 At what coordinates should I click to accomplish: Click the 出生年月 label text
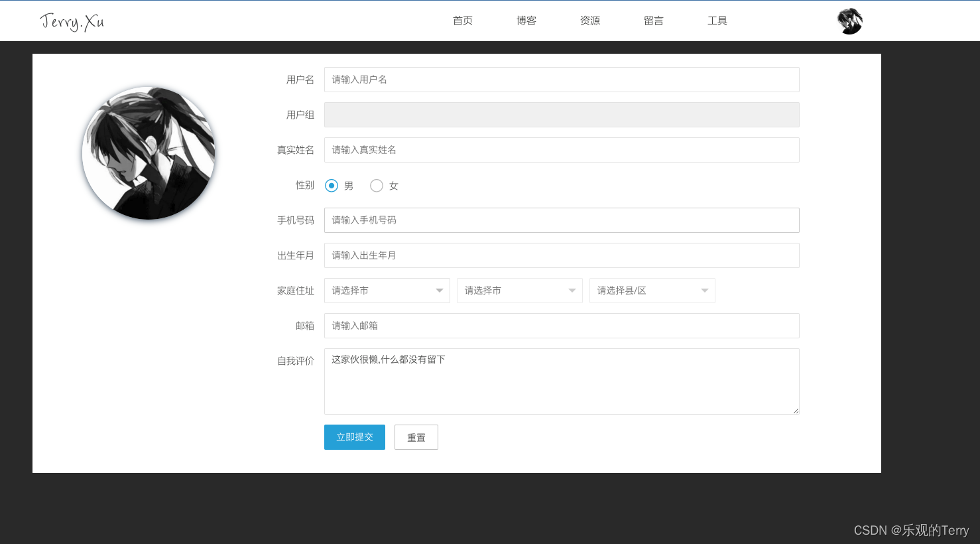coord(296,255)
